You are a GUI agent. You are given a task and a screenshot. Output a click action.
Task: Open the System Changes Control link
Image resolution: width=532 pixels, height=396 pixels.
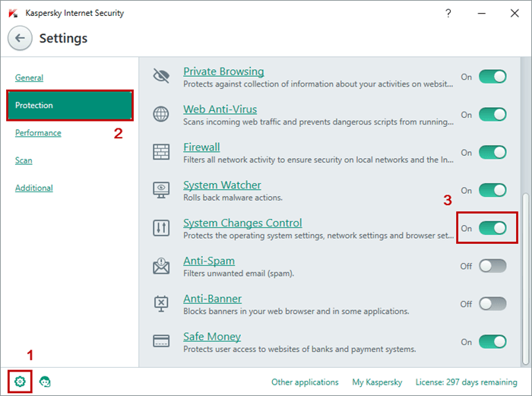242,223
